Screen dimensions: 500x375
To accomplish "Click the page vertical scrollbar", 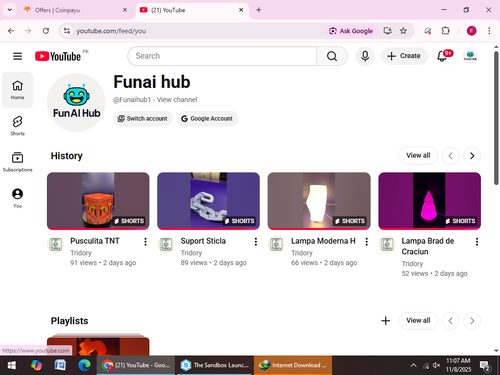I will [496, 118].
